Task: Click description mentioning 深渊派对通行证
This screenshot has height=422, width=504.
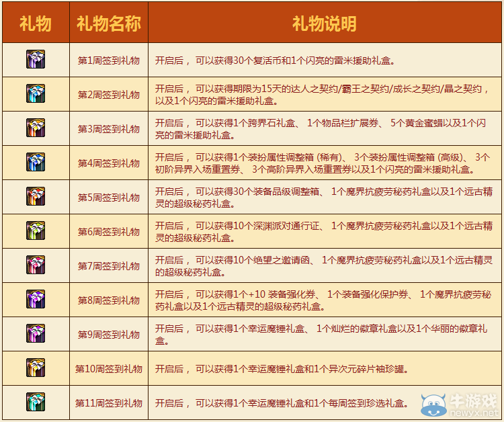Action: [x=325, y=231]
